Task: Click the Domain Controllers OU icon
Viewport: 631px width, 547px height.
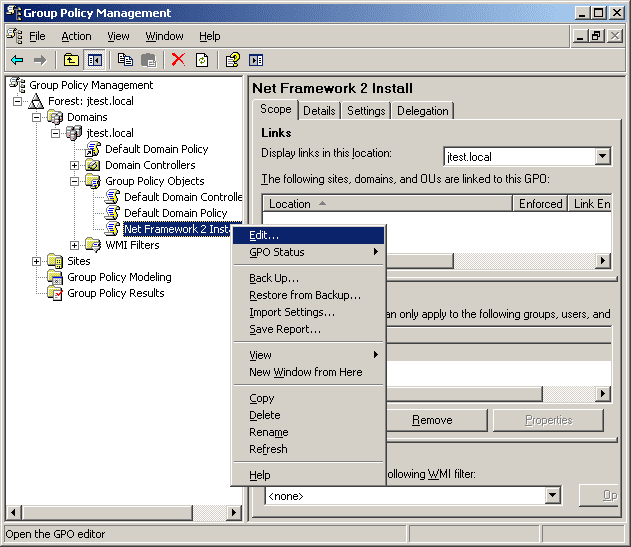Action: pos(93,165)
